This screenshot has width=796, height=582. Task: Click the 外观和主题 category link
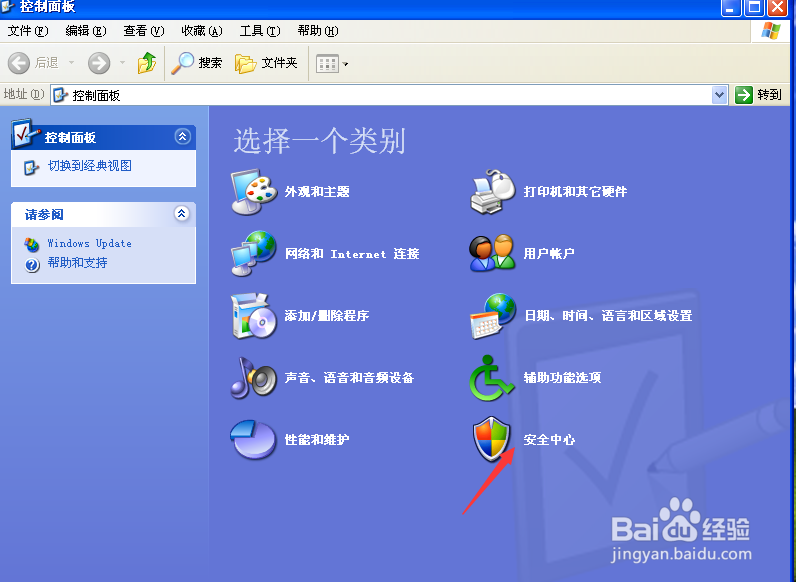[x=317, y=191]
